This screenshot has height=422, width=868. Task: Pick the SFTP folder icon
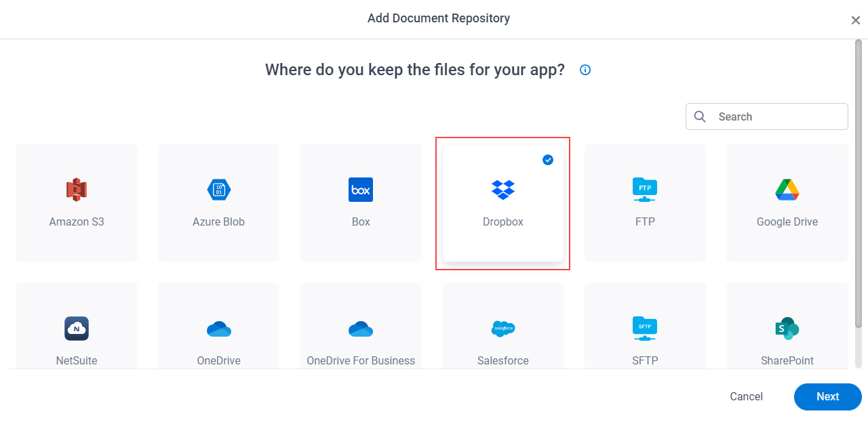[x=645, y=329]
